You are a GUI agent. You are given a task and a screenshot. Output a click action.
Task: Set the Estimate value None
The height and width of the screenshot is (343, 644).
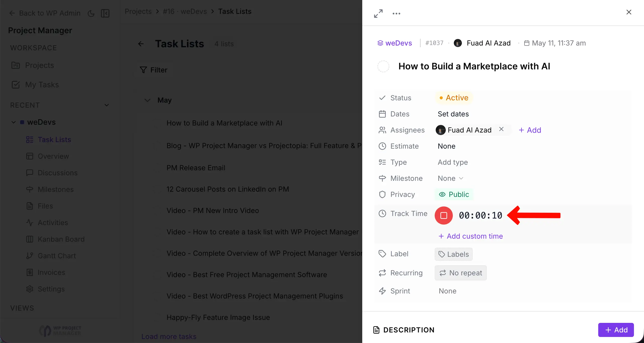pyautogui.click(x=447, y=146)
